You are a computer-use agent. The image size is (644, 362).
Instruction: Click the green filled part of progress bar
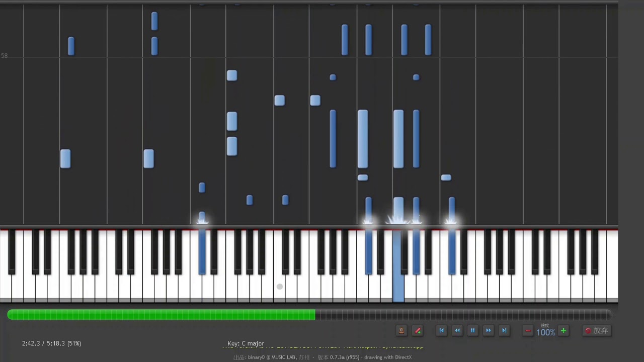point(161,315)
